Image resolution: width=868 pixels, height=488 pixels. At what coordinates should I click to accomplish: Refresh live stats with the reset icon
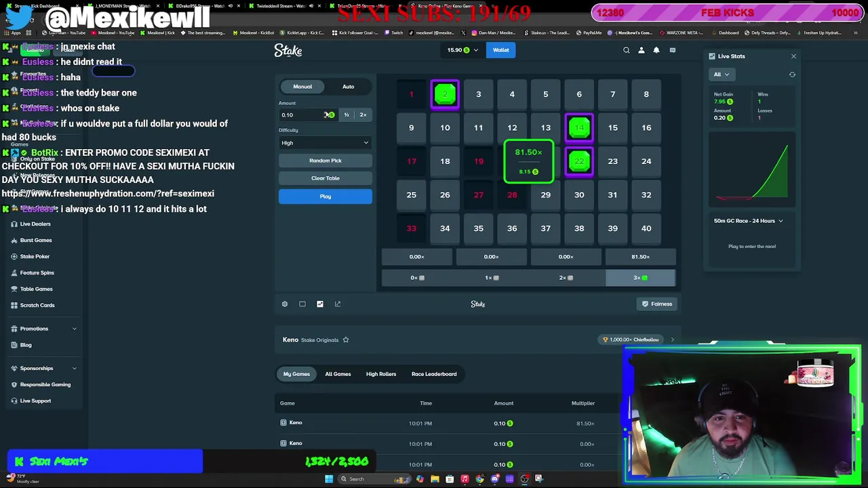[792, 75]
